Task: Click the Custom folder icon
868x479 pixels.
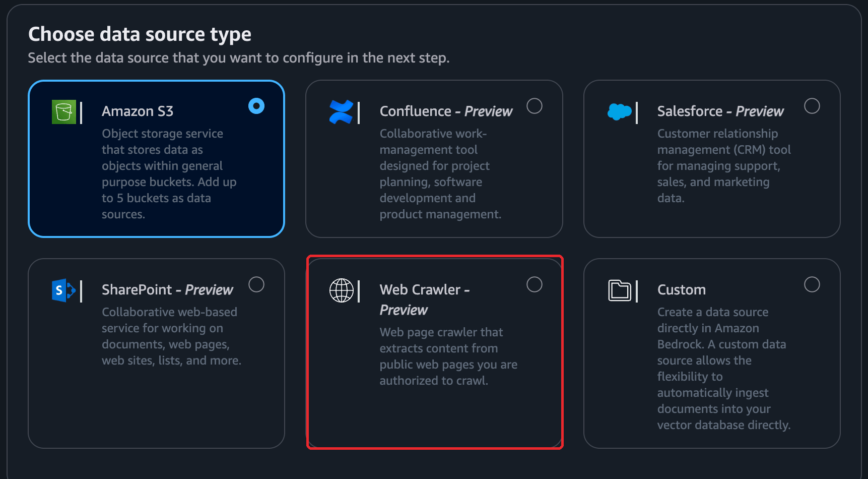Action: (x=620, y=290)
